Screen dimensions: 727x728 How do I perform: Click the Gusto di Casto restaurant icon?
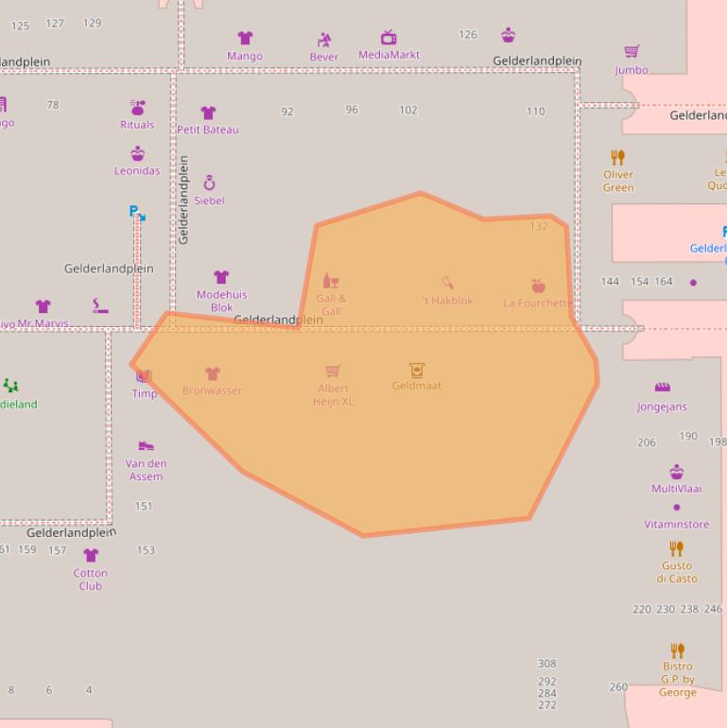pos(677,548)
